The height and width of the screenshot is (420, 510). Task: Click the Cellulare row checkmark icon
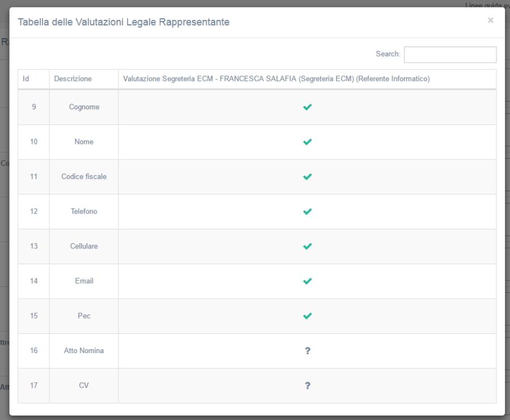tap(307, 247)
